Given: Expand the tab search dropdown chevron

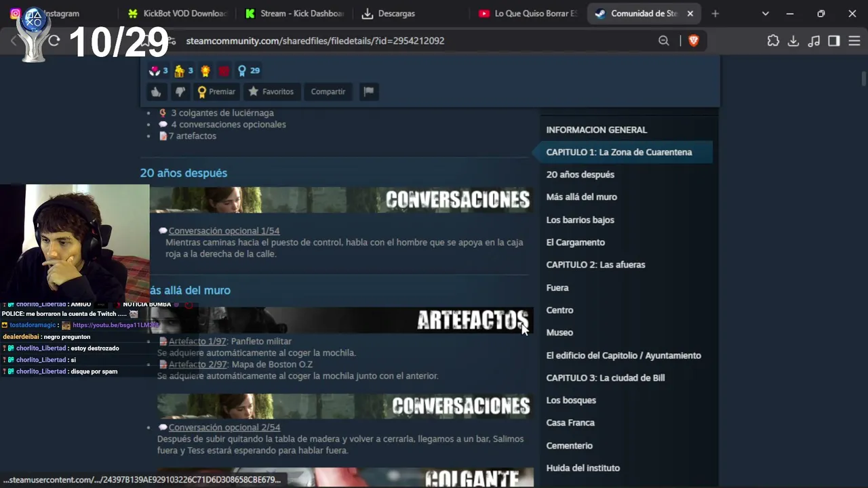Looking at the screenshot, I should click(766, 14).
